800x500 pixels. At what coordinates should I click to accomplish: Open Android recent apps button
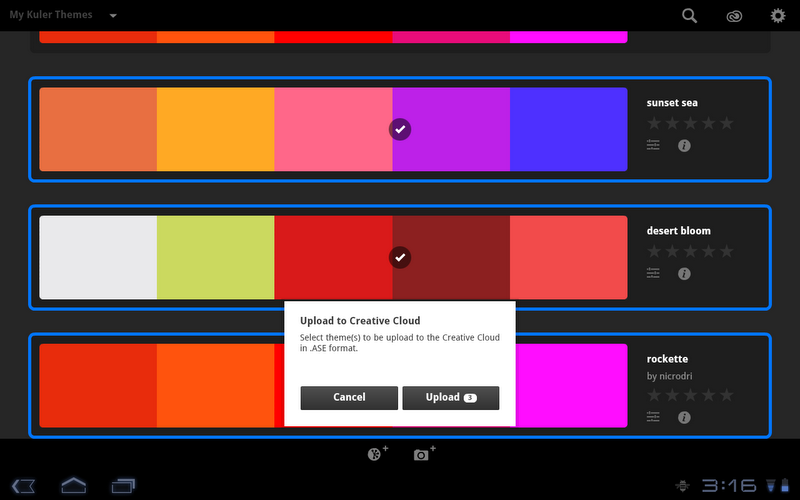tap(123, 485)
